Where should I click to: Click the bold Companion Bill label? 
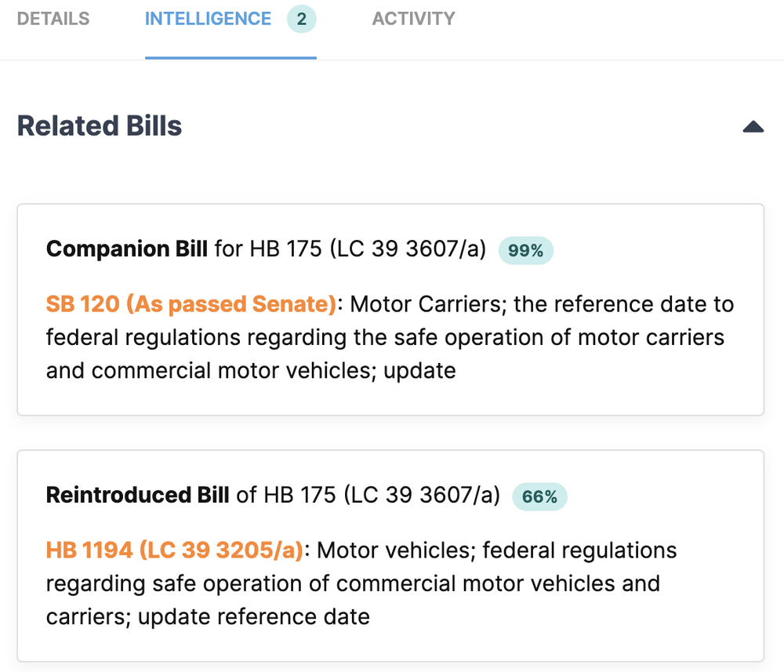tap(127, 250)
